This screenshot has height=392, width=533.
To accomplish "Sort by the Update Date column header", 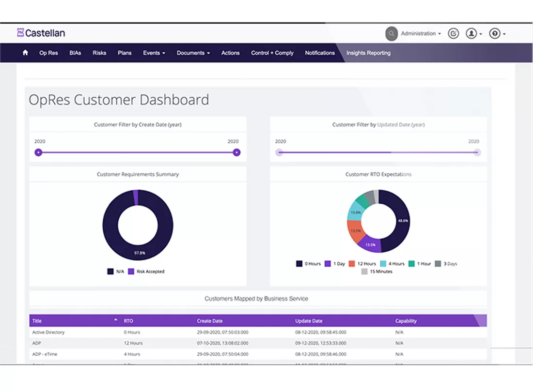I will [309, 321].
